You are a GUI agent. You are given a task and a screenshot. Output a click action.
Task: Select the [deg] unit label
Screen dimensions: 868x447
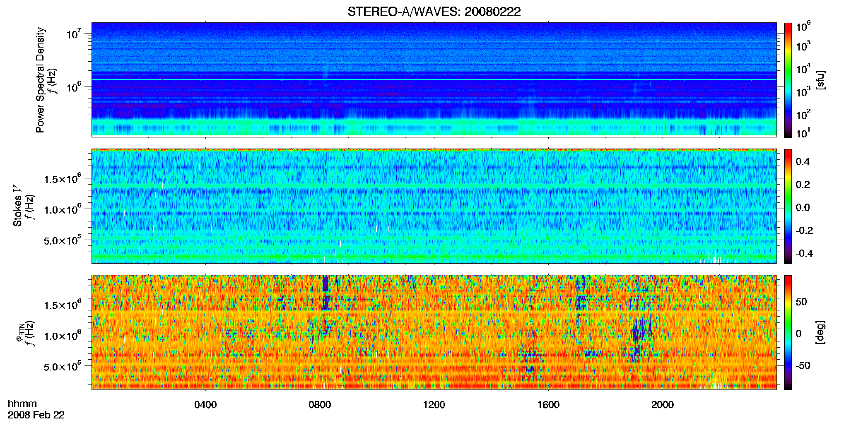click(x=820, y=332)
